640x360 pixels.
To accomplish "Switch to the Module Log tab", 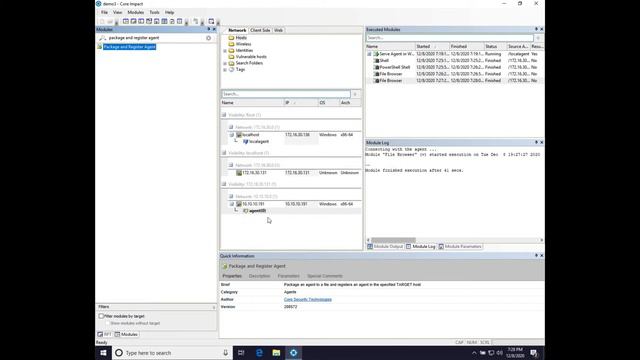I will (420, 247).
